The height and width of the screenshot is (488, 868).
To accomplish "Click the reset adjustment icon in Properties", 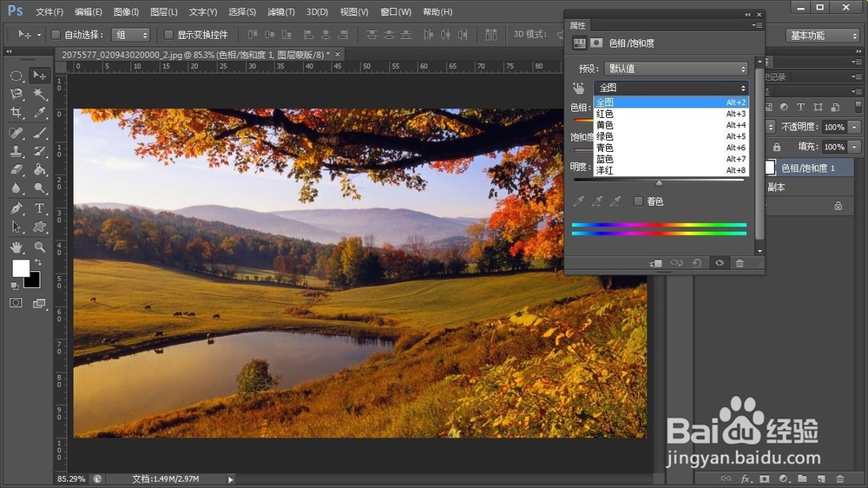I will click(x=697, y=263).
